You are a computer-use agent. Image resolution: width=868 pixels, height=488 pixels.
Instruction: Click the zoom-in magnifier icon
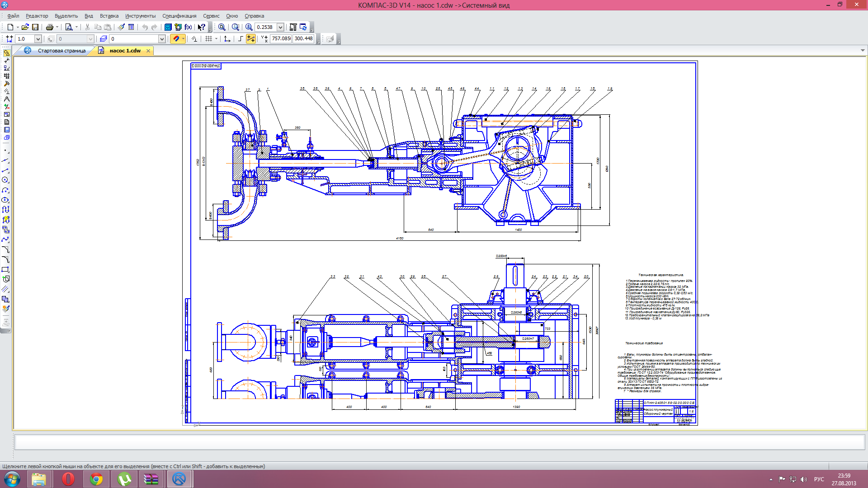tap(249, 27)
